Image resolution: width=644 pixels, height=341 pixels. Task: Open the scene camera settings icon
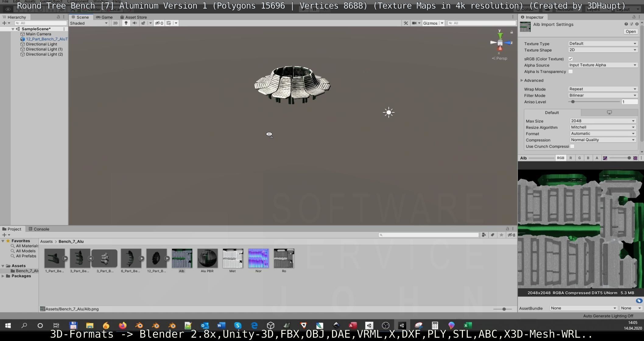click(x=414, y=23)
